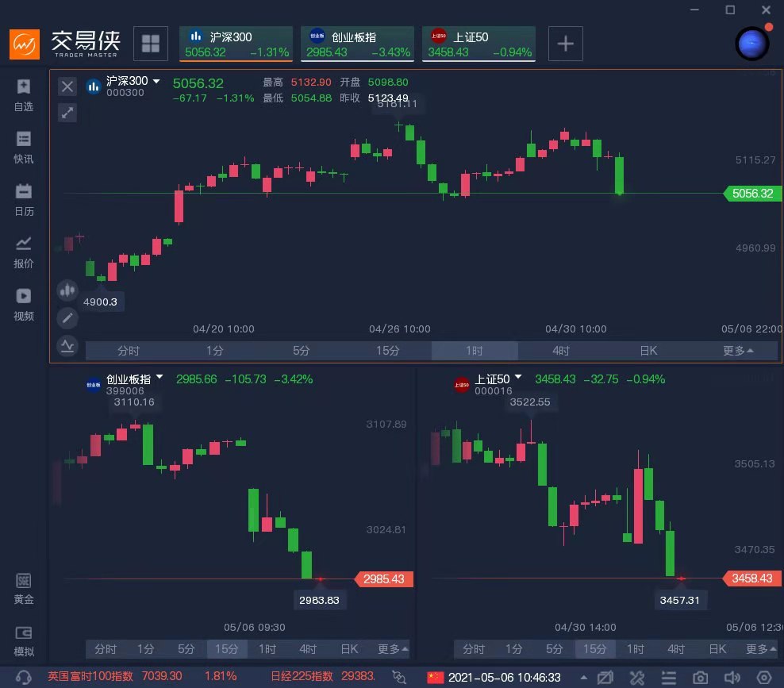Click 日经225指数 ticker in status bar

pos(302,677)
